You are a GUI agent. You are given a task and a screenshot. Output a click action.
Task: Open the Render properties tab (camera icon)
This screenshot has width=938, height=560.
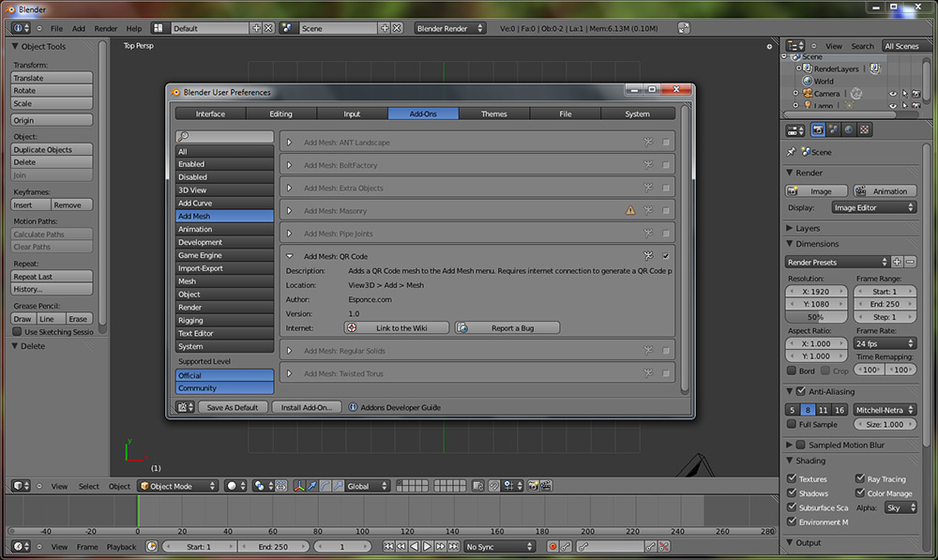(x=818, y=129)
